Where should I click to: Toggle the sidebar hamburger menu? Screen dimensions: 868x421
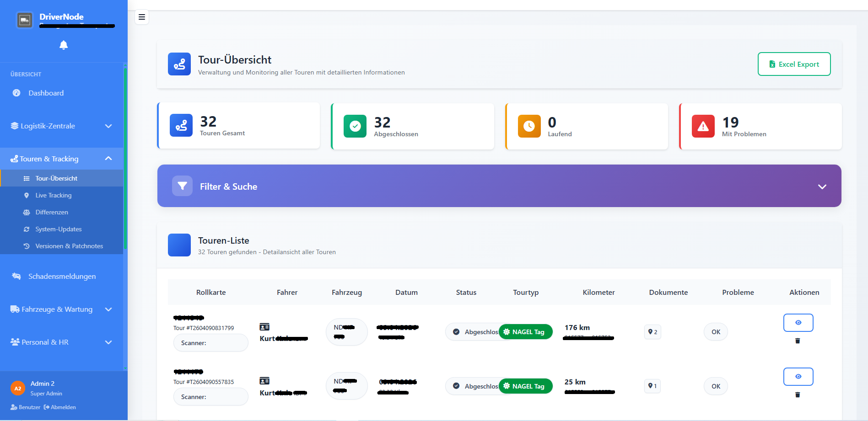(142, 17)
